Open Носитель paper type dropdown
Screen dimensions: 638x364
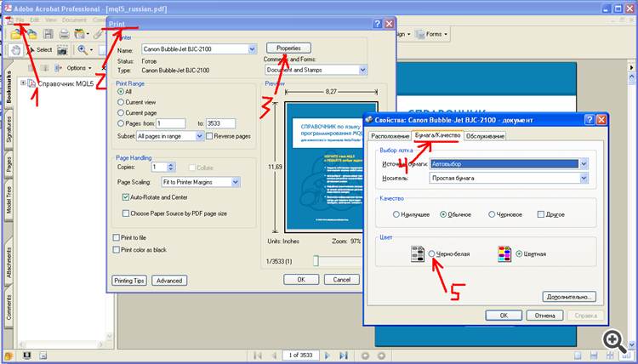pos(584,178)
